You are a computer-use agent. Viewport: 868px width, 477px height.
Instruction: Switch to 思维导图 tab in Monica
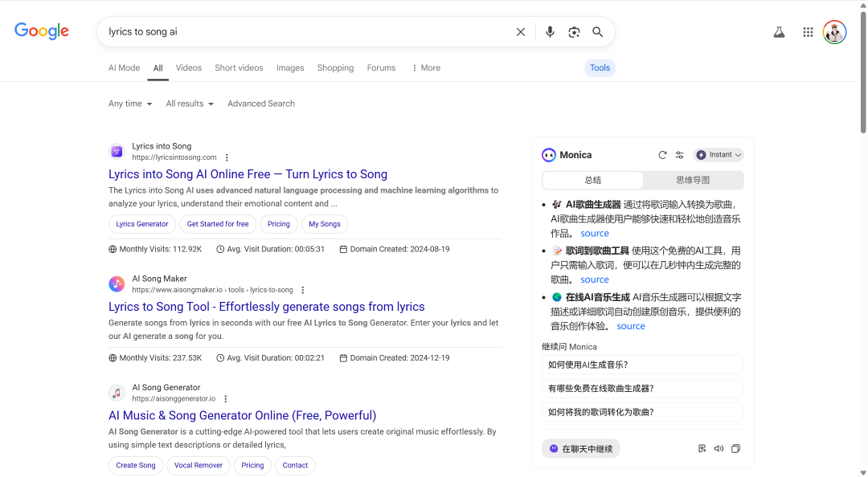(693, 180)
